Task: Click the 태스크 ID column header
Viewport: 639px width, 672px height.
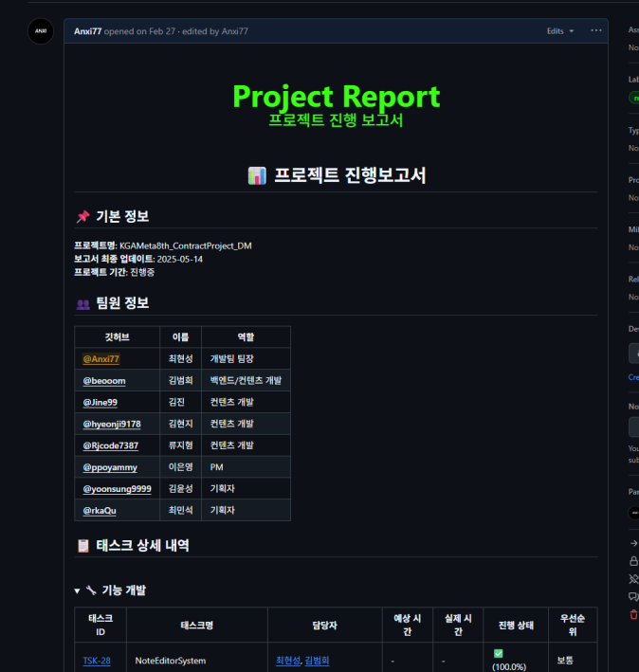Action: [x=100, y=625]
